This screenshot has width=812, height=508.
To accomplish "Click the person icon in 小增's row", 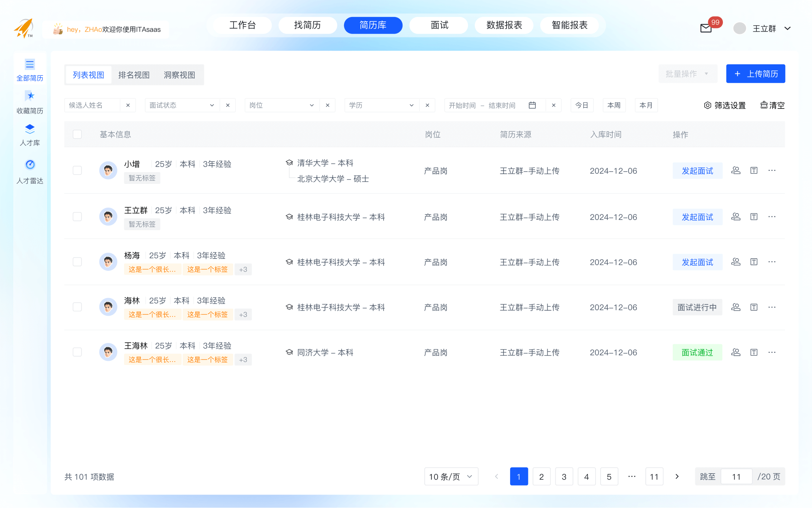I will 735,171.
